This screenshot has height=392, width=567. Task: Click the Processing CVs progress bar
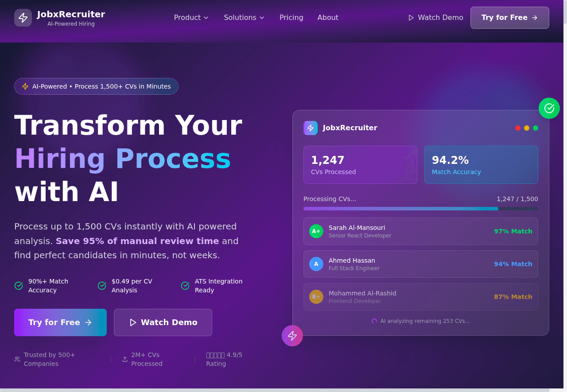[420, 209]
